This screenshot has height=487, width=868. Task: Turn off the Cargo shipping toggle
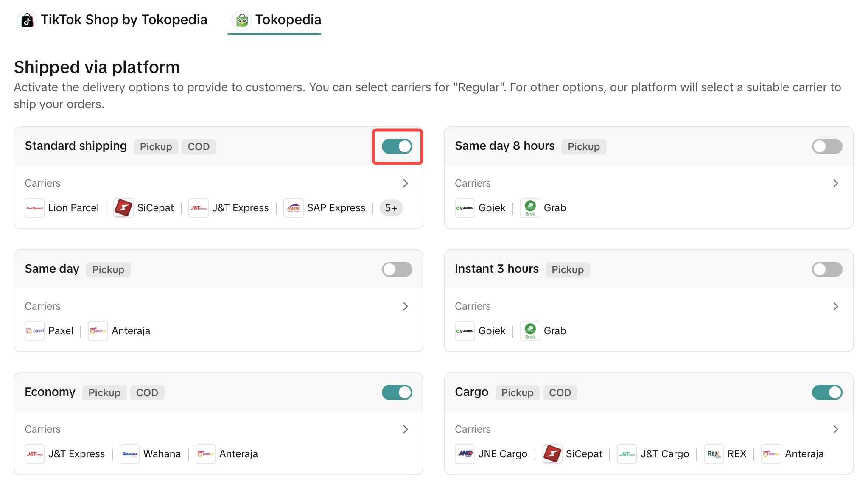(827, 392)
